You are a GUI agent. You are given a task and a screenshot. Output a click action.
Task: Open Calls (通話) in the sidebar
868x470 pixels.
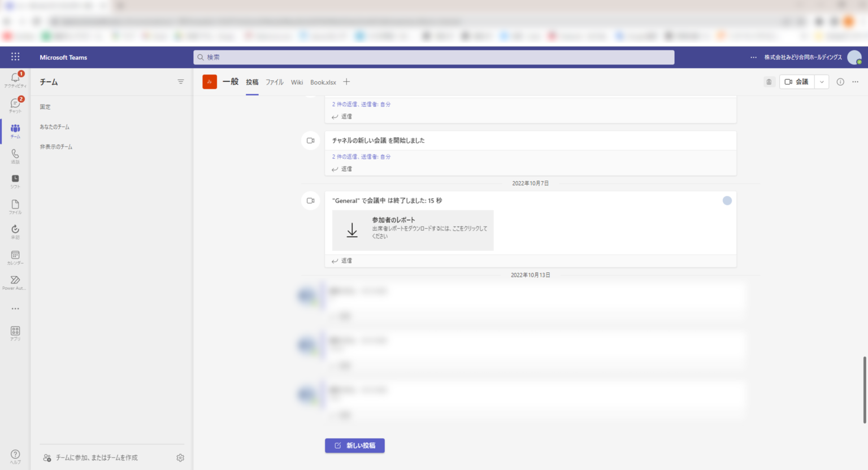[x=15, y=156]
